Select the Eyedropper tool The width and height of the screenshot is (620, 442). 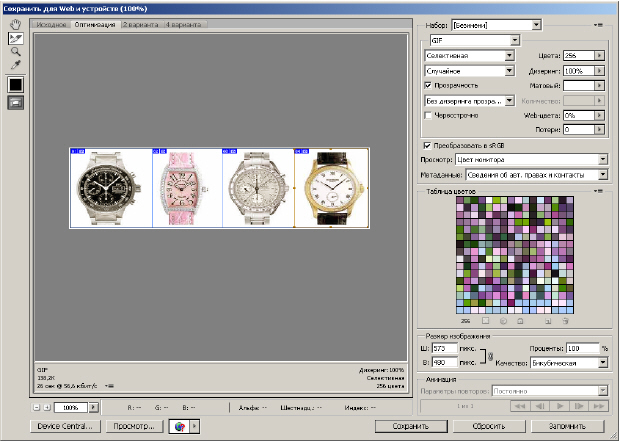(16, 65)
